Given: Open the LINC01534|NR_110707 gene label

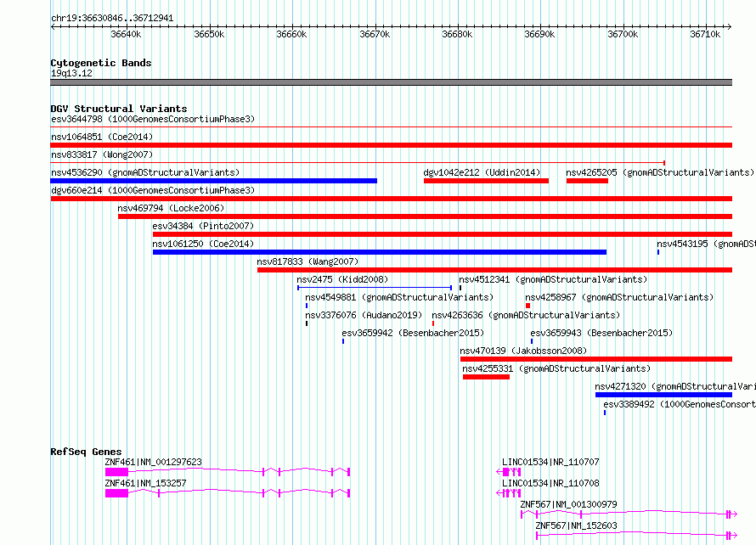Looking at the screenshot, I should pos(550,462).
